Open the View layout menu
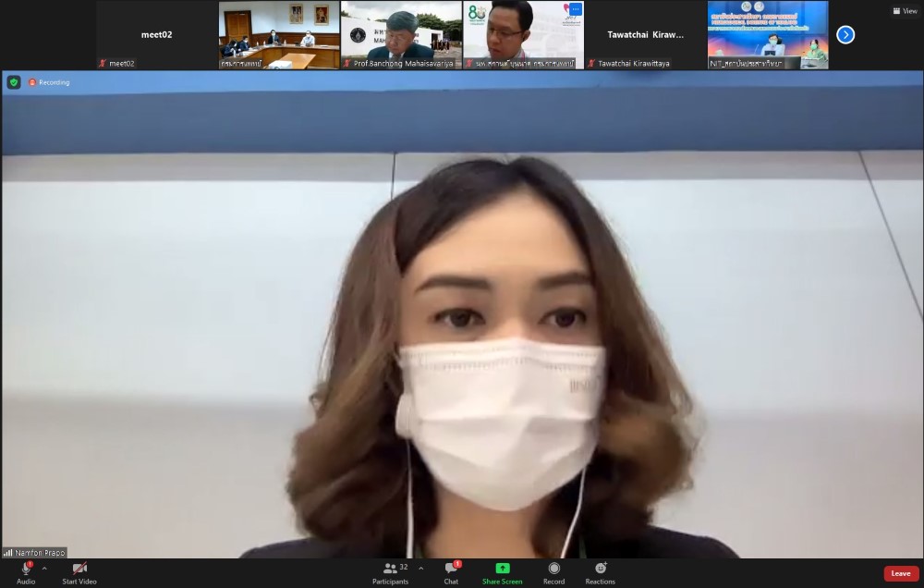The height and width of the screenshot is (588, 924). [904, 11]
